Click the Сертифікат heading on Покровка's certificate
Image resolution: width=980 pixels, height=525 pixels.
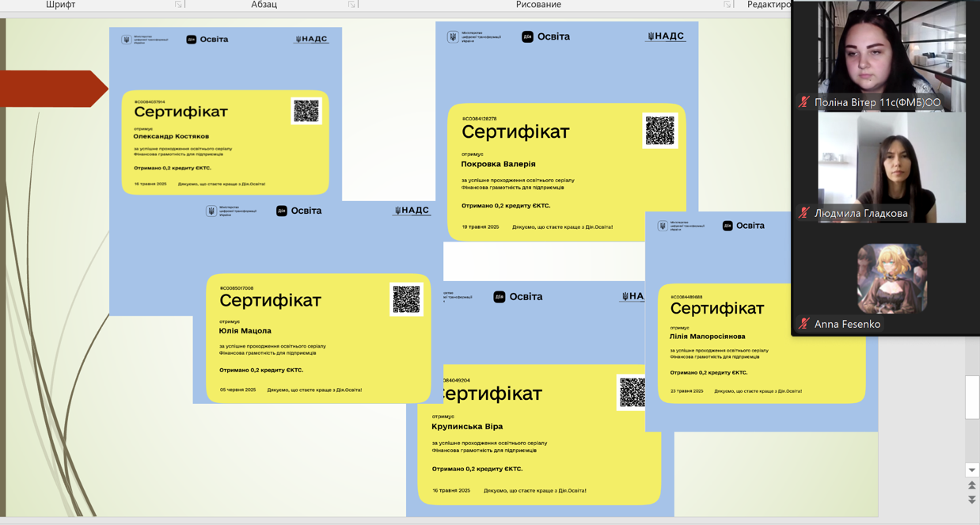click(515, 132)
